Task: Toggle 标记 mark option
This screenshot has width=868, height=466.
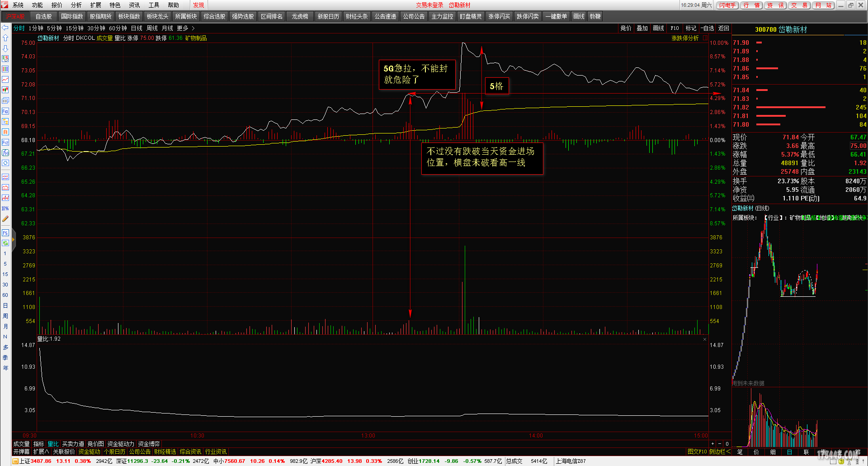Action: (691, 28)
